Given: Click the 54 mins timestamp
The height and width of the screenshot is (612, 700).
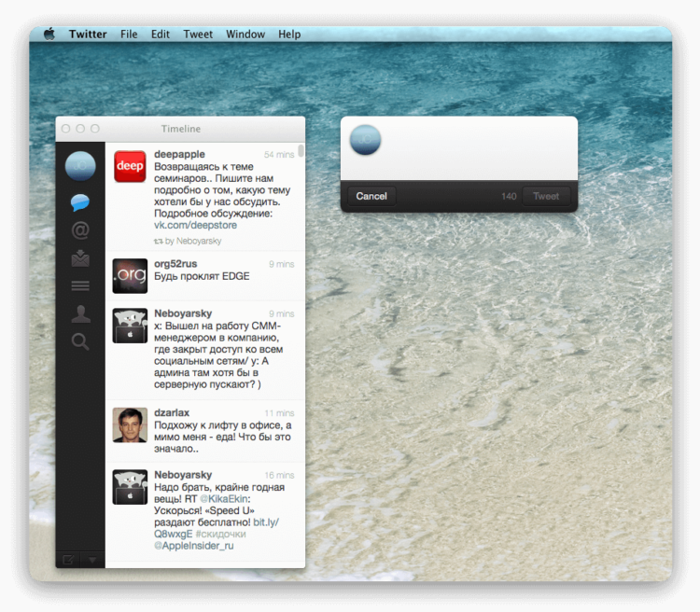Looking at the screenshot, I should pyautogui.click(x=279, y=155).
